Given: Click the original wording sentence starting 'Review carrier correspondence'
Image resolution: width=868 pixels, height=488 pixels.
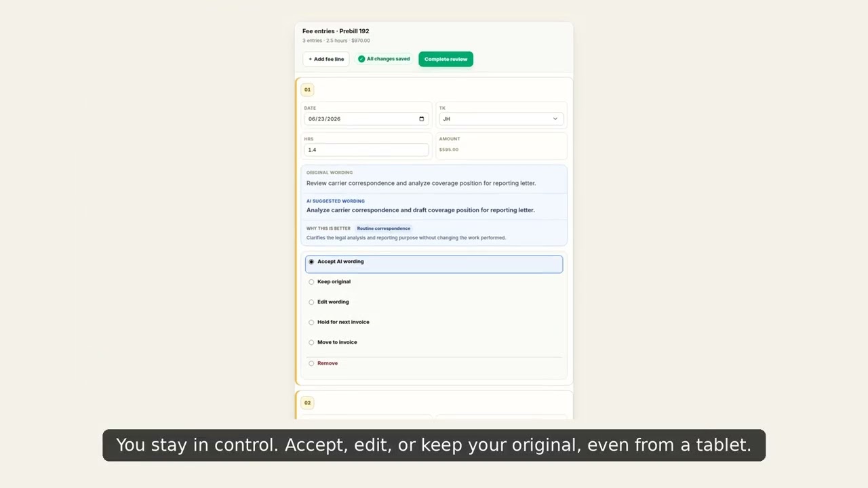Looking at the screenshot, I should point(421,183).
